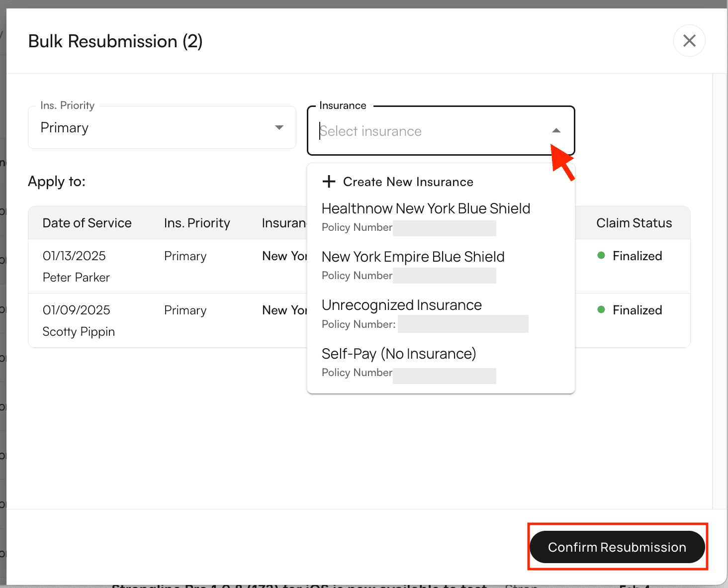Viewport: 728px width, 588px height.
Task: Collapse the Insurance dropdown arrow
Action: point(556,131)
